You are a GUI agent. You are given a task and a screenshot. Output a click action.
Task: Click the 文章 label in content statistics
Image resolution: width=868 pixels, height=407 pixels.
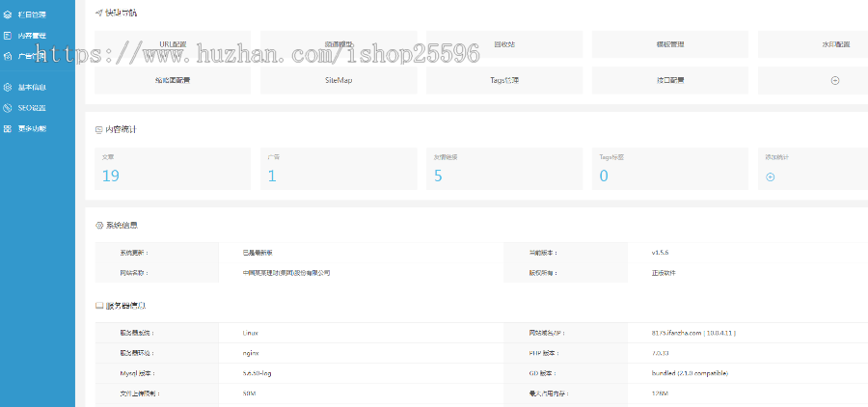(108, 157)
